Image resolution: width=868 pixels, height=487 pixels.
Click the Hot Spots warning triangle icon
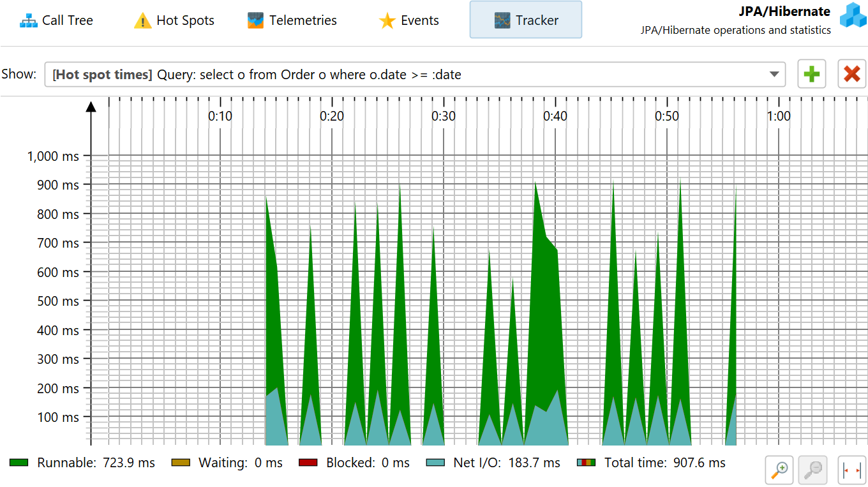pyautogui.click(x=142, y=20)
